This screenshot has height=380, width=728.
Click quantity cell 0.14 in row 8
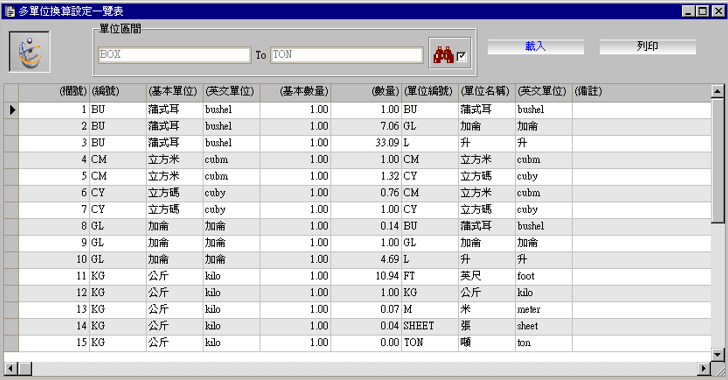click(366, 226)
